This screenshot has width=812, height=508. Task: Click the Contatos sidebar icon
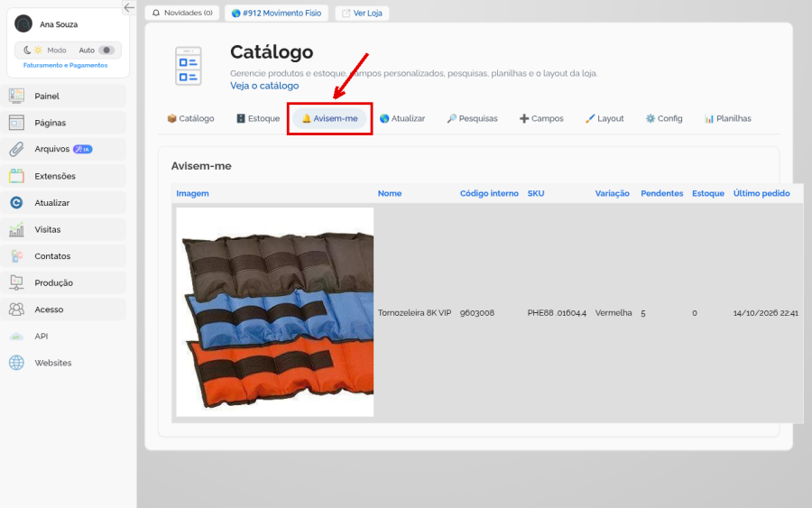click(x=16, y=256)
